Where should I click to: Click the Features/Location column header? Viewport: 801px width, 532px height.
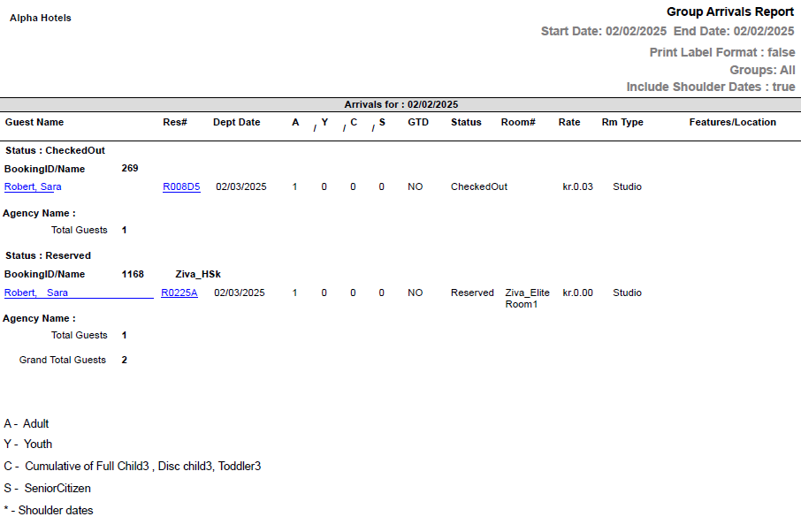[x=732, y=122]
